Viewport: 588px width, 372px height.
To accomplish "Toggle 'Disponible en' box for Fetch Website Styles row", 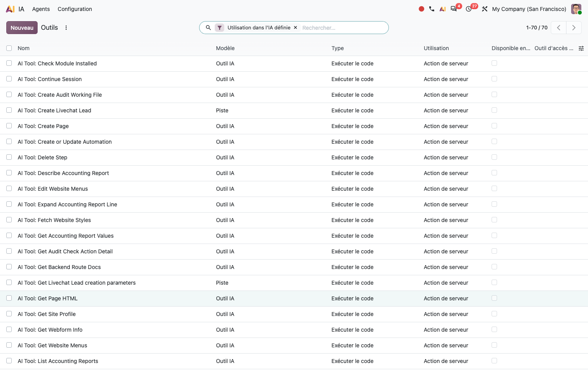I will pos(494,220).
